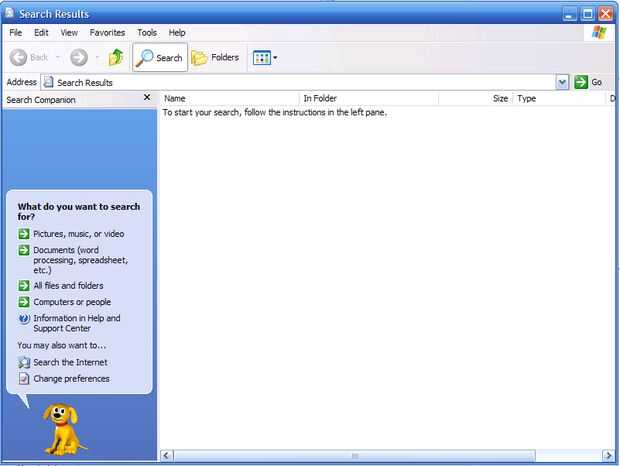Click horizontal scrollbar right arrow
The height and width of the screenshot is (466, 620).
point(608,455)
